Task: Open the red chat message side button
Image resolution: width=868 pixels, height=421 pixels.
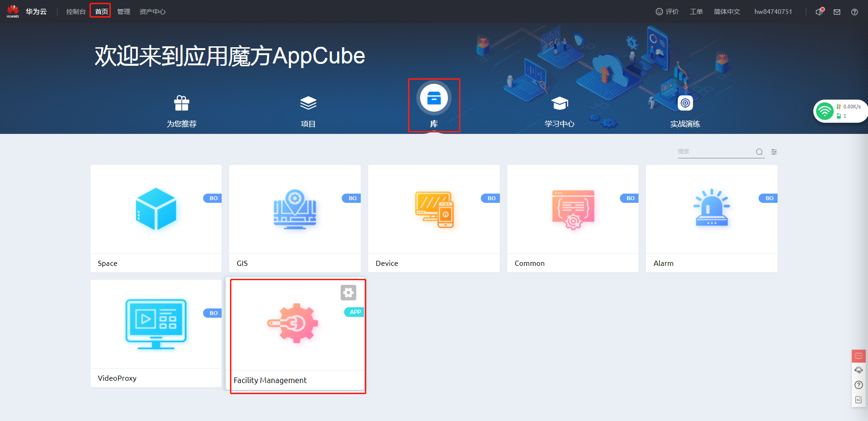Action: (x=859, y=356)
